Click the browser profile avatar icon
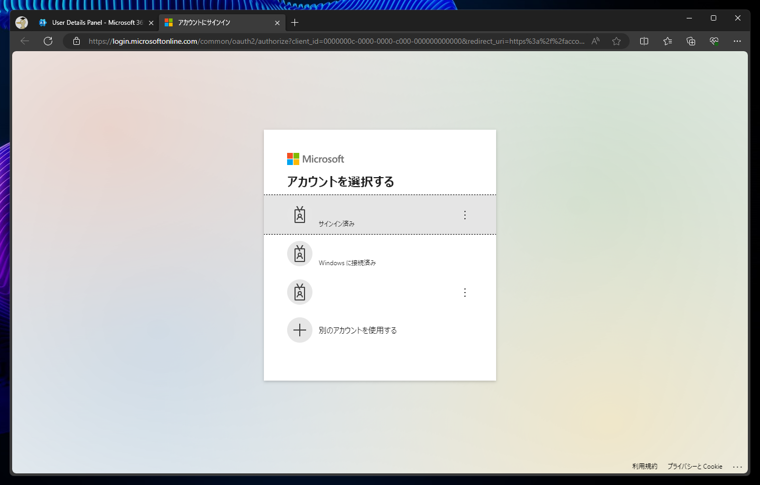Image resolution: width=760 pixels, height=485 pixels. click(x=21, y=22)
